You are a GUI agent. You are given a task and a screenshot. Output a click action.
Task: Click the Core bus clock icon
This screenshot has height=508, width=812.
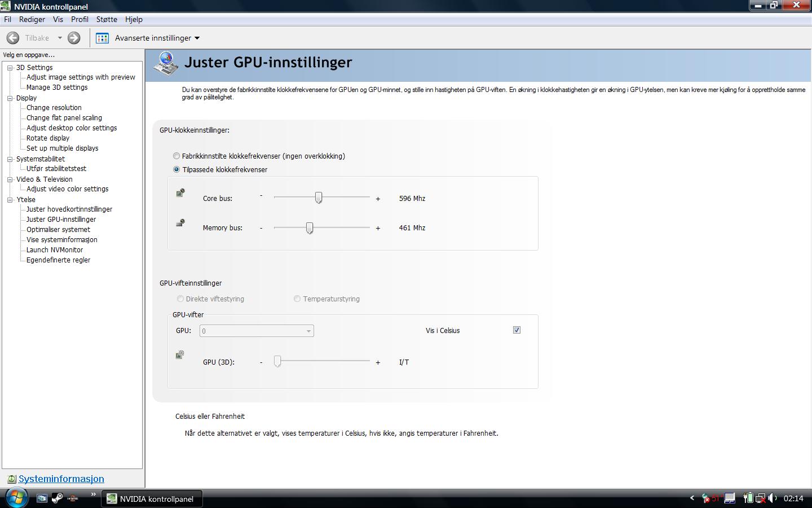pos(180,193)
